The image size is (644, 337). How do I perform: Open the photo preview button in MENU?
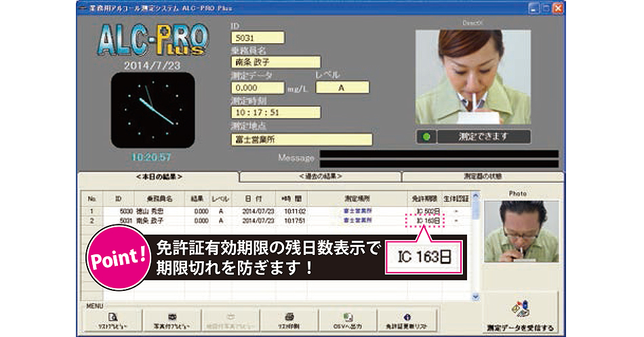(172, 321)
